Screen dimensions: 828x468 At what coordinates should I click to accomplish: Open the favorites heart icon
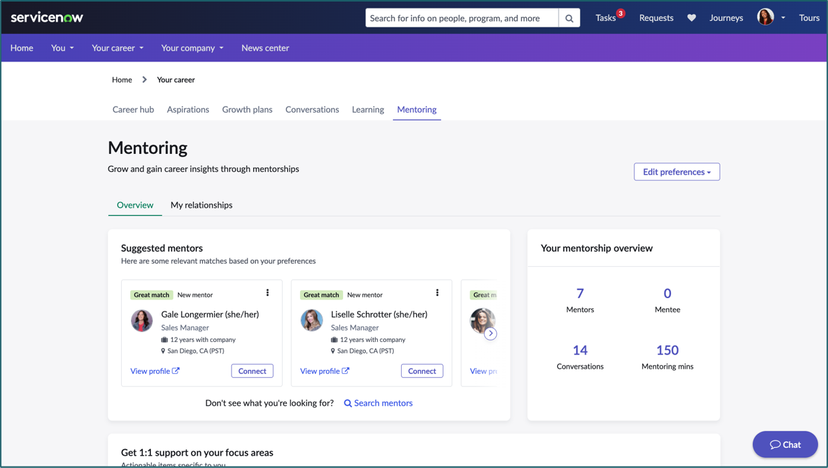pos(691,18)
